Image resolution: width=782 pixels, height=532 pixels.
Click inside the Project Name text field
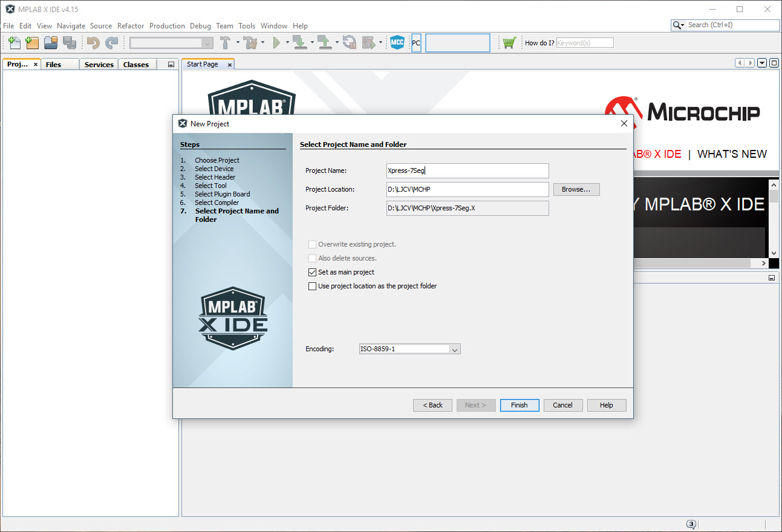pyautogui.click(x=467, y=170)
